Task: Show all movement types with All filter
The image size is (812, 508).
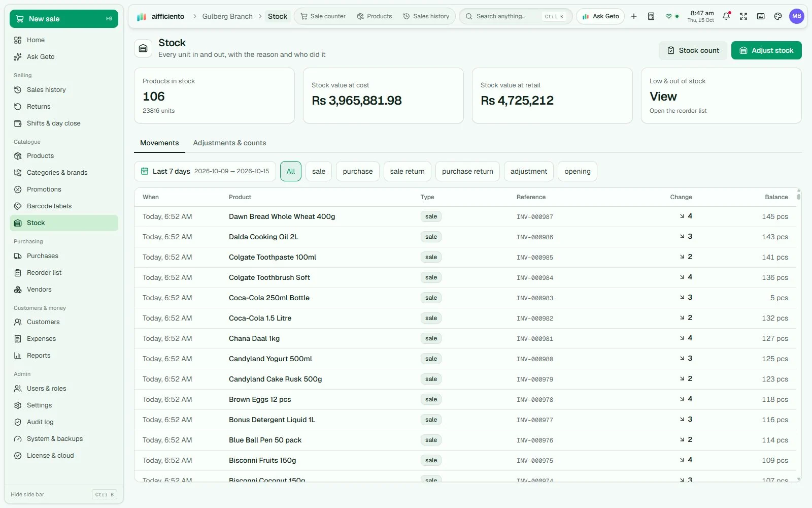Action: click(291, 171)
